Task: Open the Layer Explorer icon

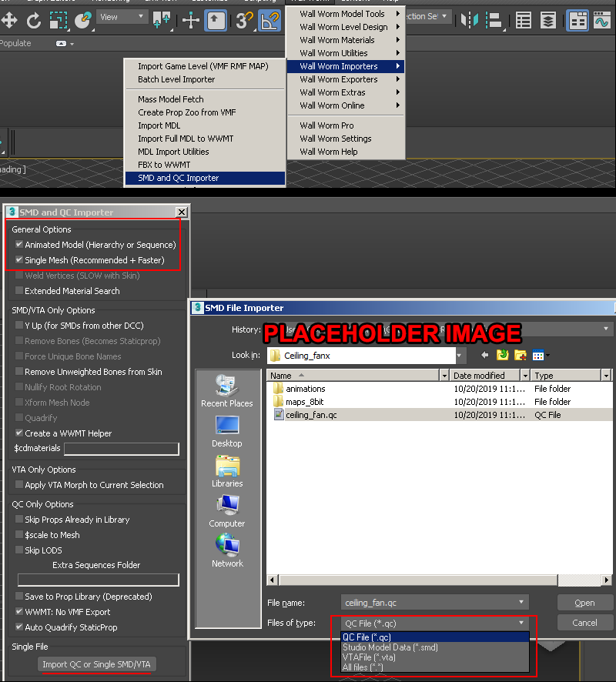Action: tap(547, 20)
